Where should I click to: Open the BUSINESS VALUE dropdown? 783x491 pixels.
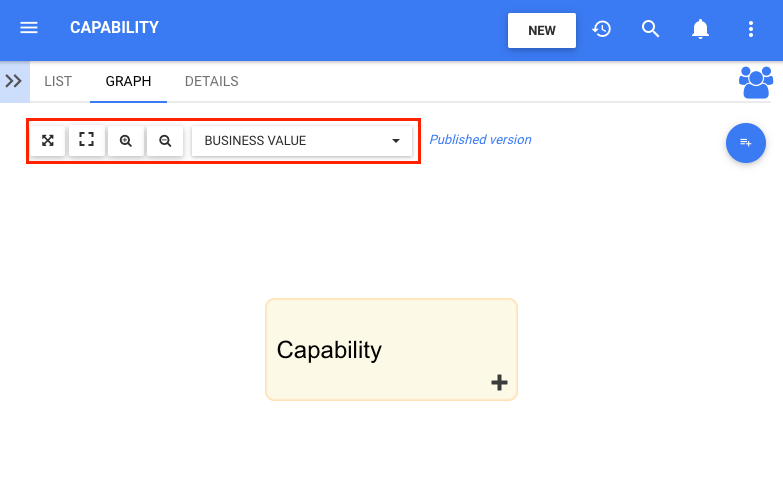[x=301, y=141]
